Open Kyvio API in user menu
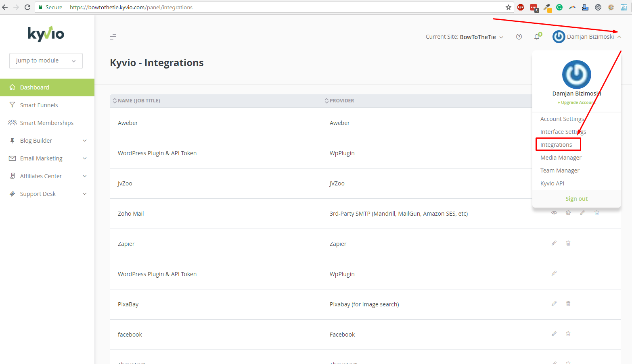This screenshot has width=632, height=364. pos(552,183)
